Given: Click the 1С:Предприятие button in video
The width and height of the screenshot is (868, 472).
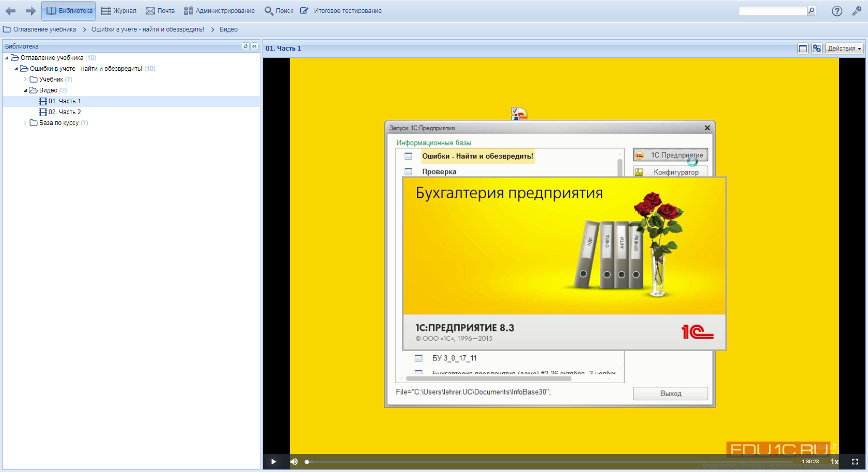Looking at the screenshot, I should (671, 155).
